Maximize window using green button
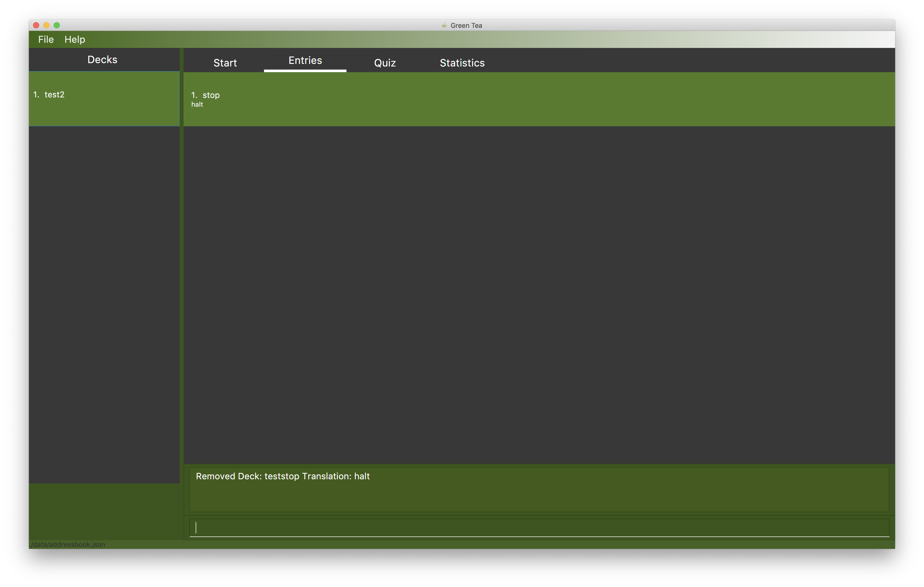Image resolution: width=924 pixels, height=587 pixels. [57, 25]
